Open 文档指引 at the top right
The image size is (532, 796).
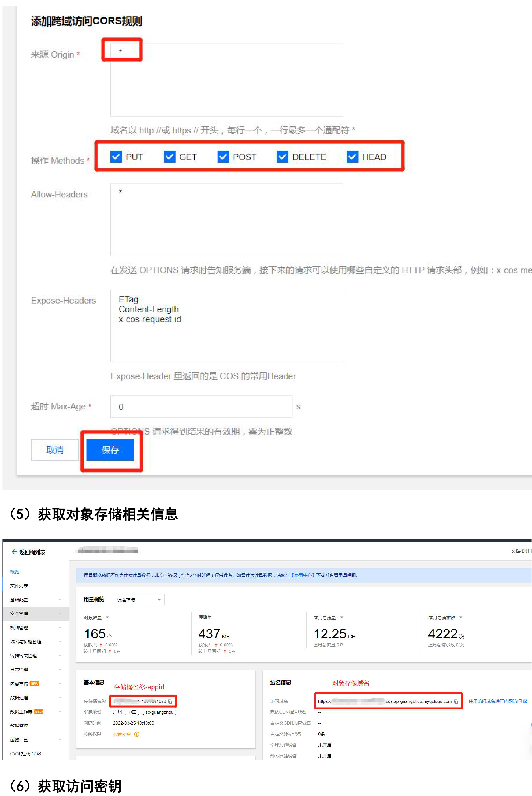click(519, 551)
